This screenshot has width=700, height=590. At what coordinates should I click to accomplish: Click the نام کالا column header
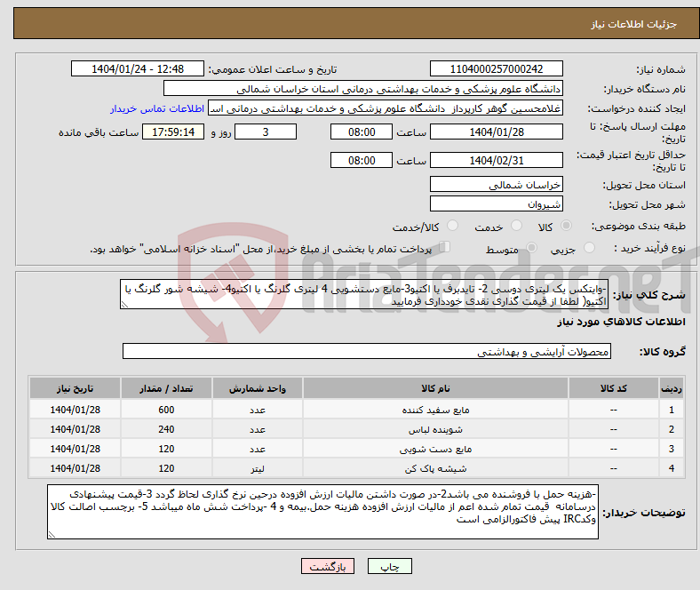435,388
